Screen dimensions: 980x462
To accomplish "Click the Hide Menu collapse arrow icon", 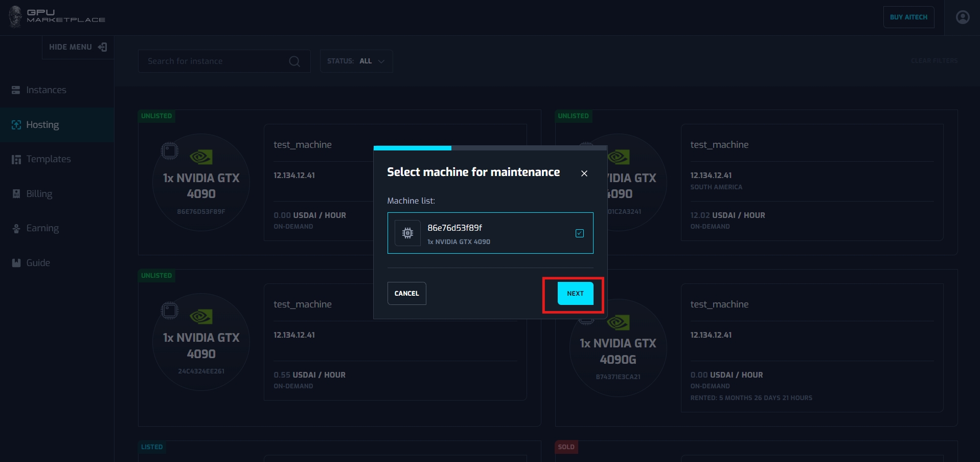I will click(103, 47).
